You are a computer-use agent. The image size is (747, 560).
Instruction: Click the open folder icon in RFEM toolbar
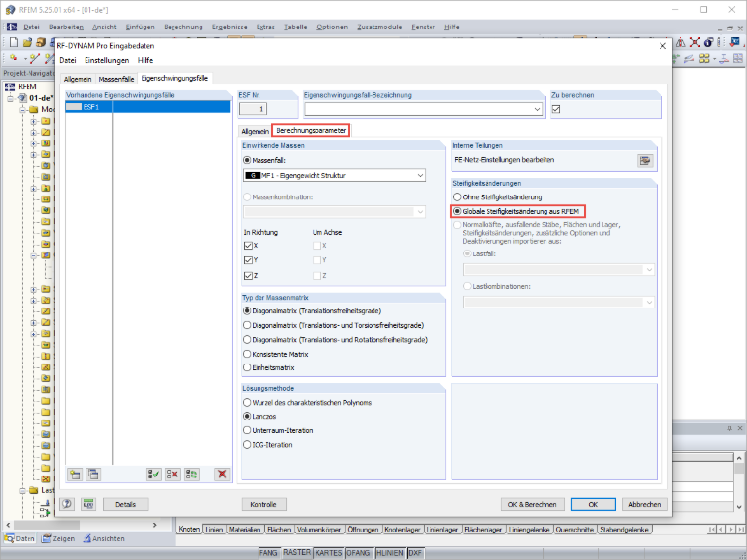tap(28, 43)
